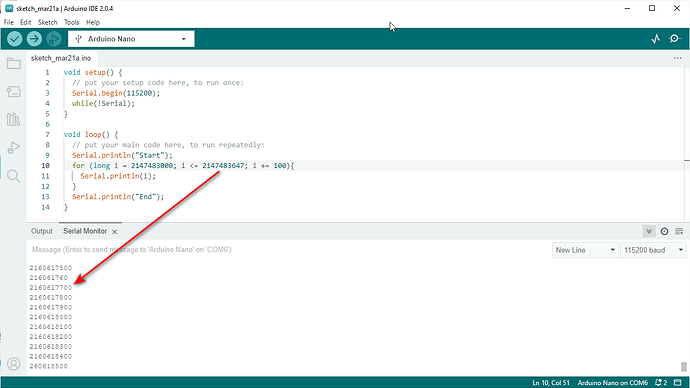Screen dimensions: 690x388
Task: Open the Sketch menu
Action: pos(47,22)
